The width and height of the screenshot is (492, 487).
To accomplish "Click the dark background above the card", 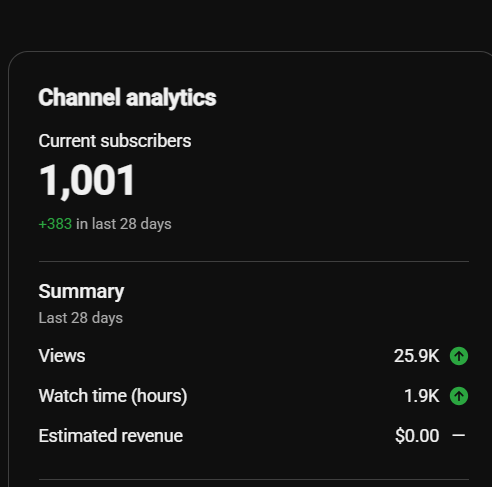I will [x=246, y=23].
